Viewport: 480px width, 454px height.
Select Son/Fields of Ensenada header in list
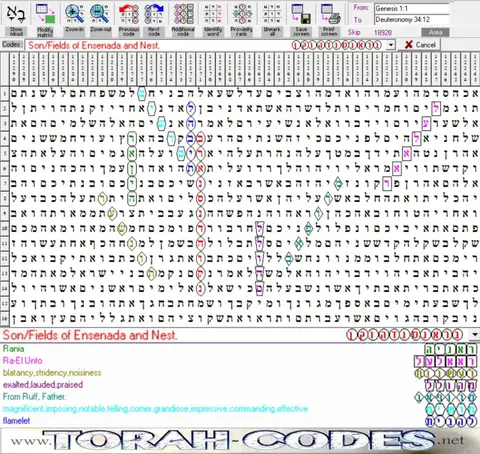coord(90,335)
